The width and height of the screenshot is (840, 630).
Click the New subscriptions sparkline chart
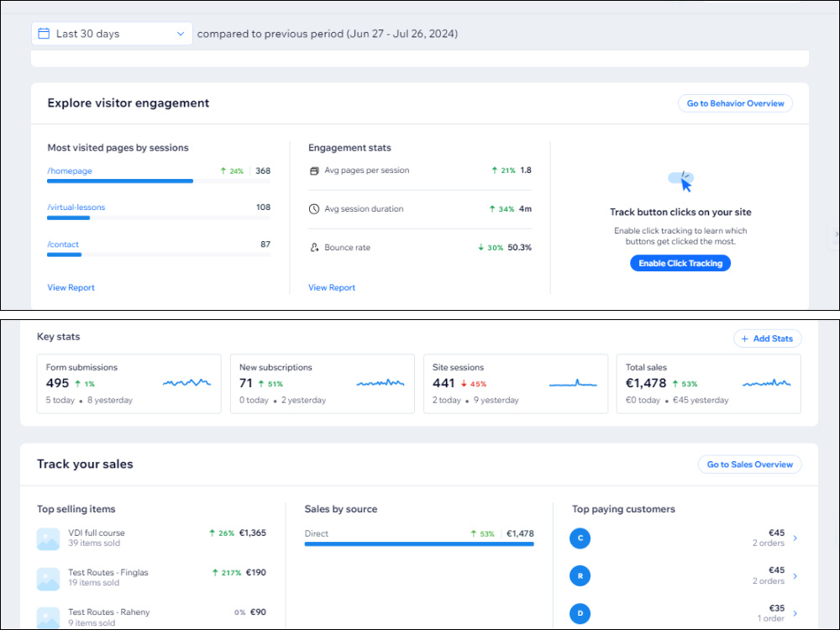[x=381, y=382]
